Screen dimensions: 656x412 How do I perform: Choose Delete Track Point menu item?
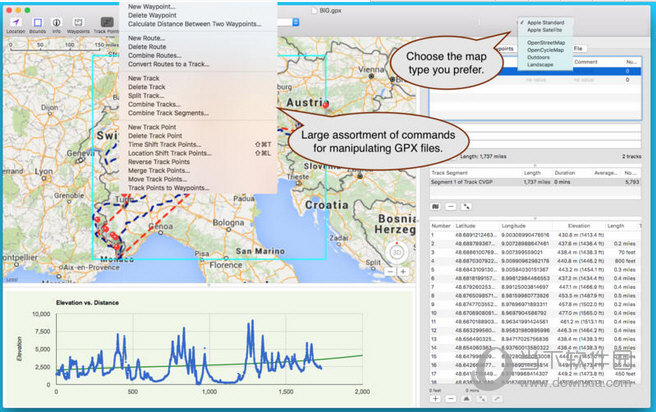click(155, 136)
